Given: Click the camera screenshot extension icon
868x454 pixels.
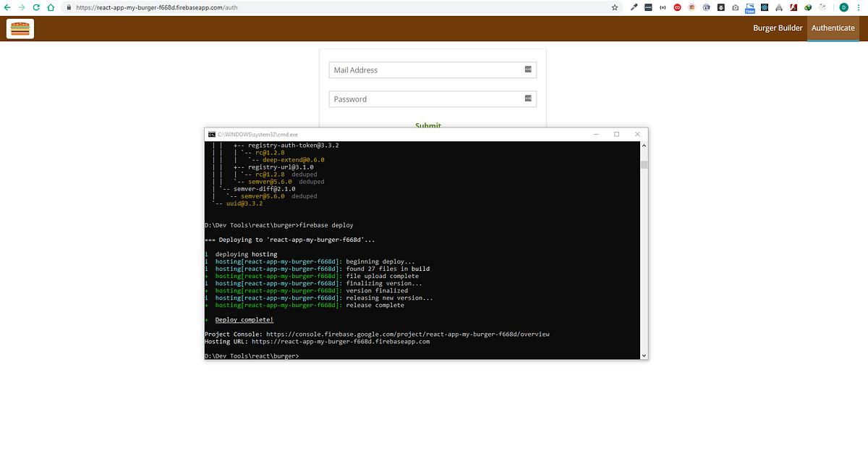Looking at the screenshot, I should pyautogui.click(x=735, y=7).
